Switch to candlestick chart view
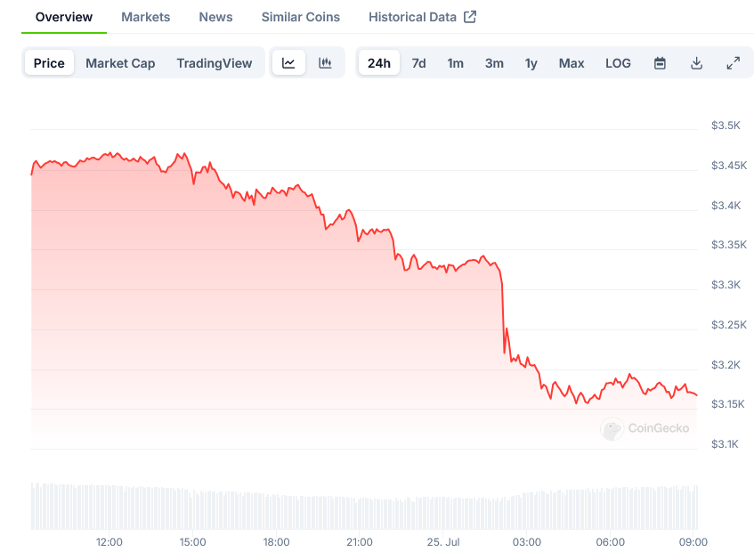Image resolution: width=754 pixels, height=560 pixels. pos(325,63)
